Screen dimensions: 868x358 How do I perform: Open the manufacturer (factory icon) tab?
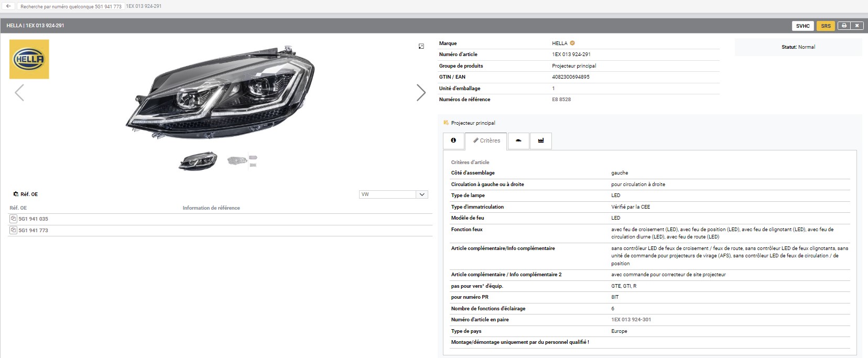point(541,140)
